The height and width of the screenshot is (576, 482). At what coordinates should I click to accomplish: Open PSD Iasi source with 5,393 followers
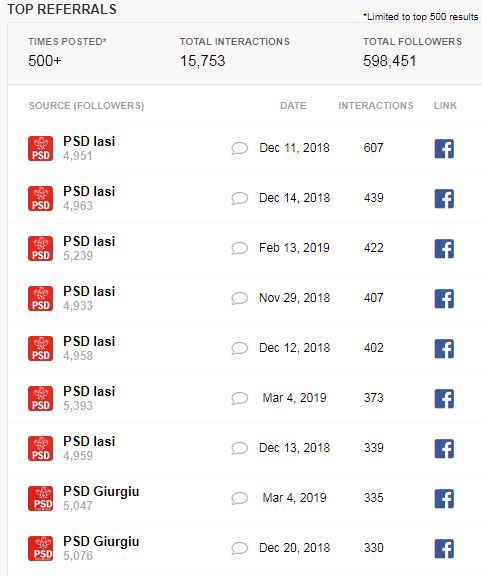[89, 392]
